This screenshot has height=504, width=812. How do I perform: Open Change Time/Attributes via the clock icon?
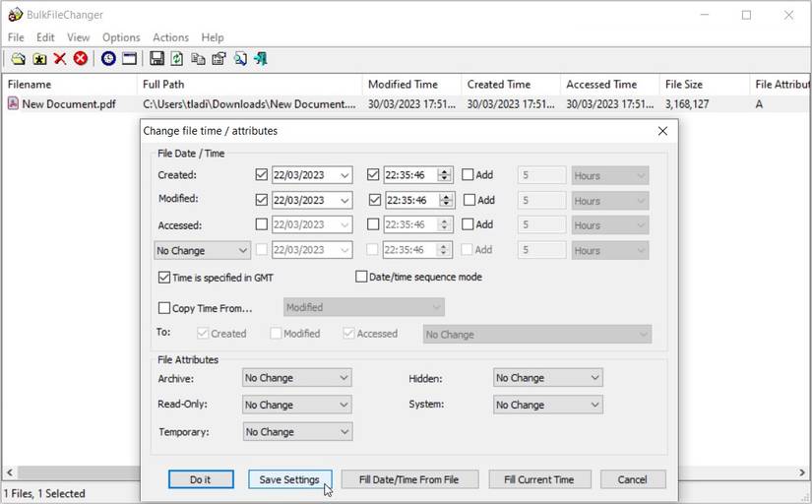108,58
